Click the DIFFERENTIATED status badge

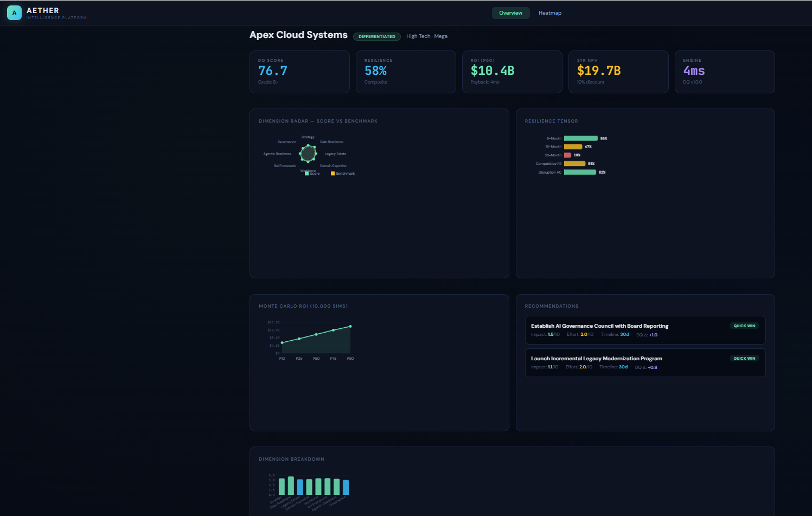click(x=376, y=36)
